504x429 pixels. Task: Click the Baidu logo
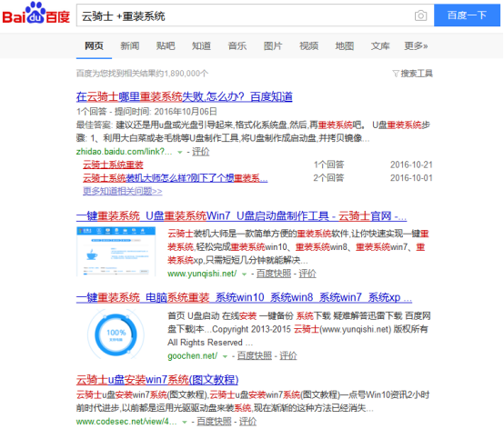[x=36, y=14]
